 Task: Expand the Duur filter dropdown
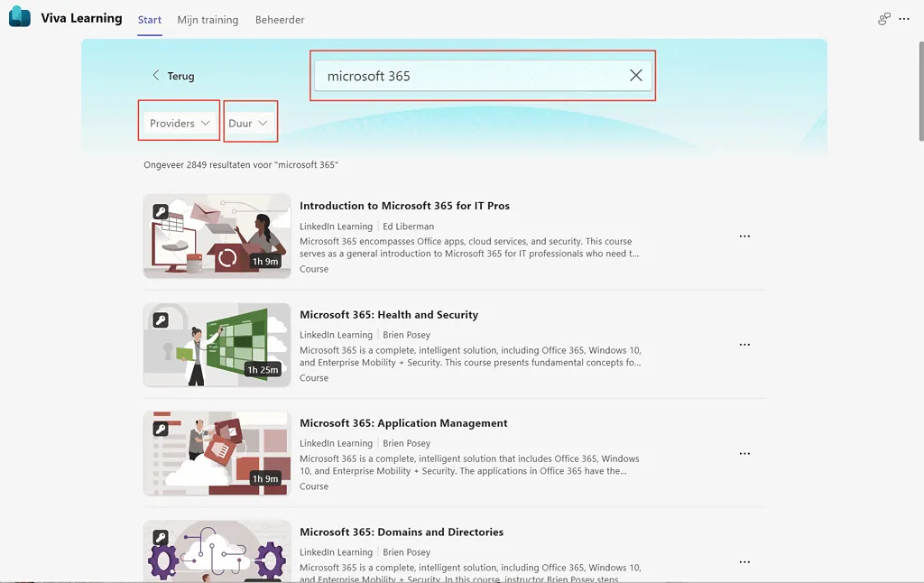tap(248, 123)
